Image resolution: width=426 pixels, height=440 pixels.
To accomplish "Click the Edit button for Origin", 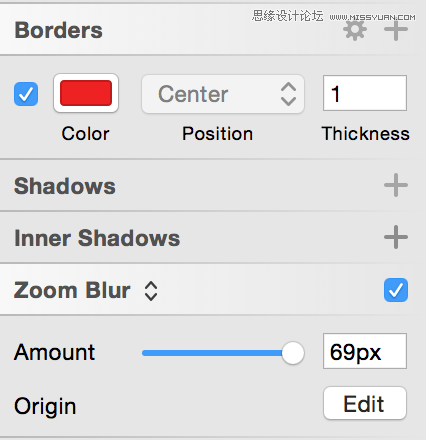I will pos(365,403).
